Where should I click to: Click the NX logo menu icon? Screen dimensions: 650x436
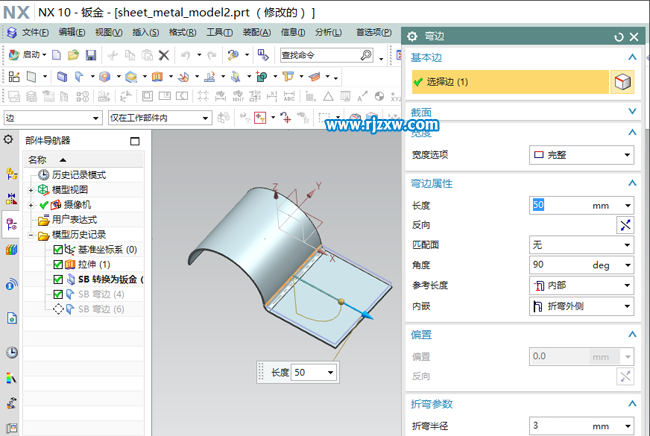click(12, 32)
